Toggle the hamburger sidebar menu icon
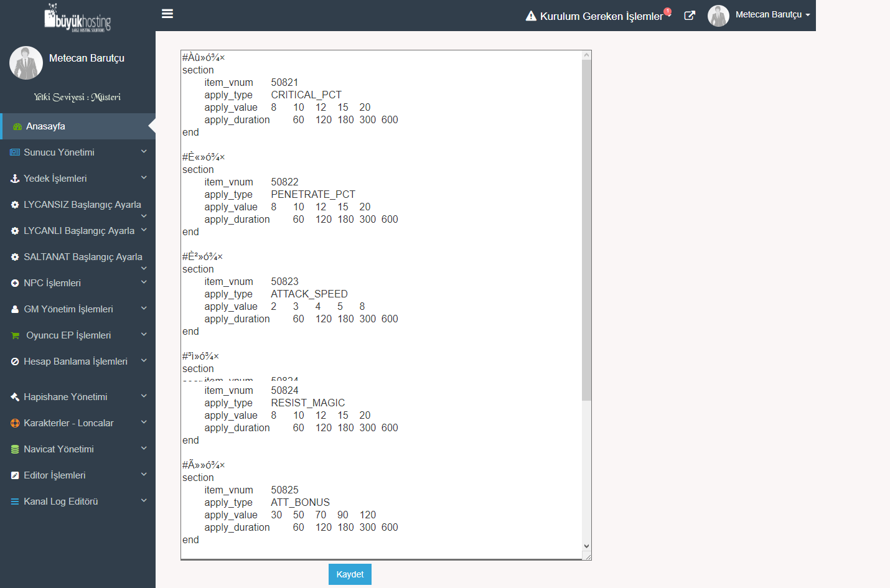The width and height of the screenshot is (890, 588). (167, 14)
